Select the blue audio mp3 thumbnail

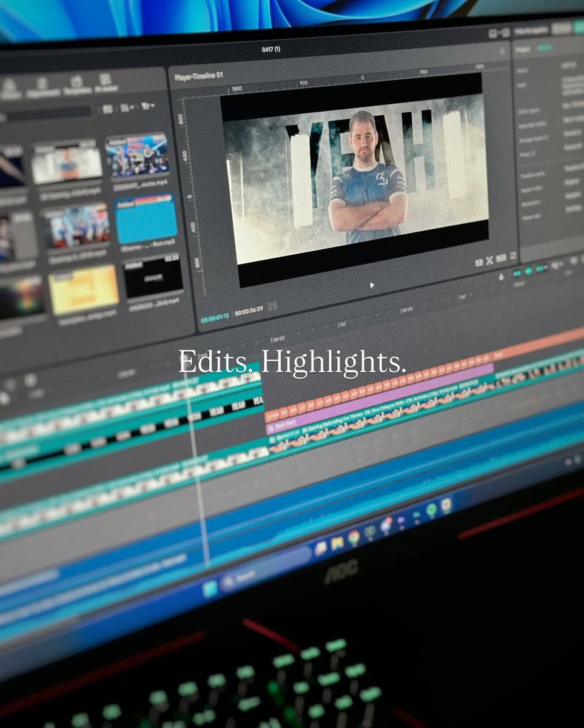coord(146,218)
